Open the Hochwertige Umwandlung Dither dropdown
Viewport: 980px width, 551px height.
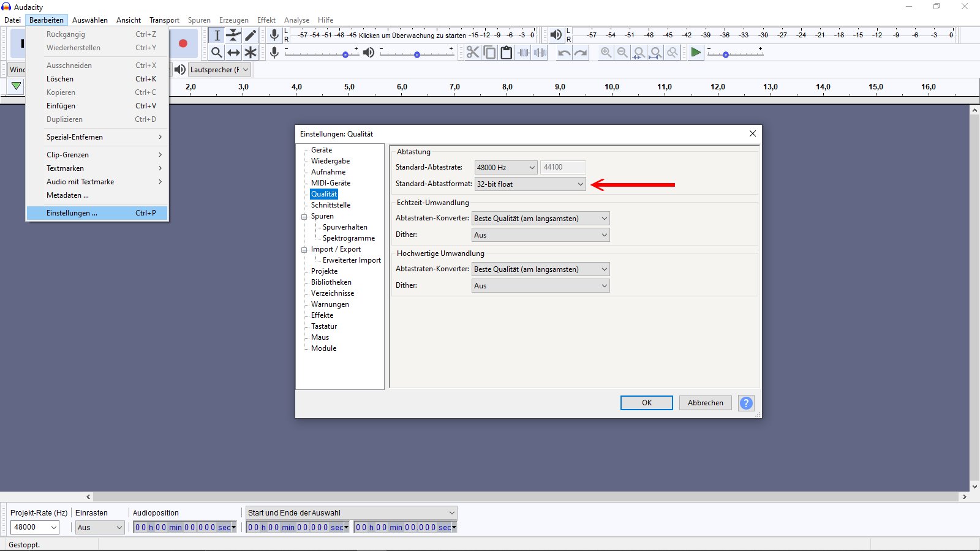pyautogui.click(x=541, y=285)
